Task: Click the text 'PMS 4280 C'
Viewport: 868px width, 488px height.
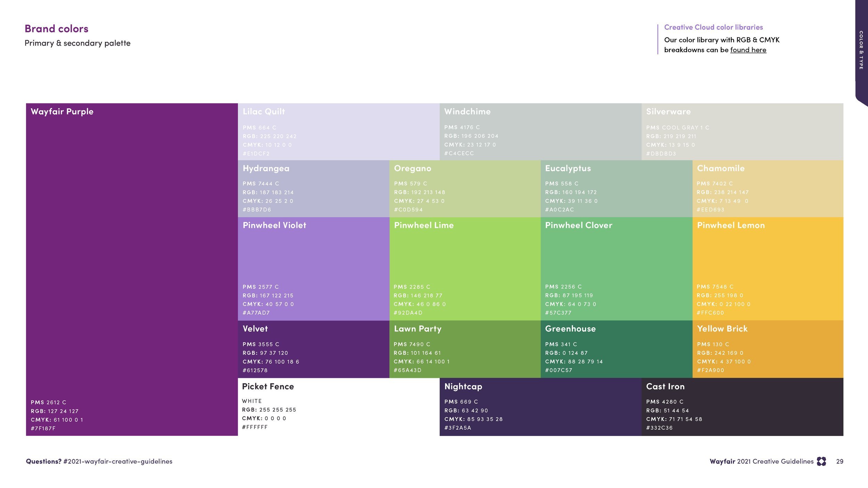Action: (x=665, y=402)
